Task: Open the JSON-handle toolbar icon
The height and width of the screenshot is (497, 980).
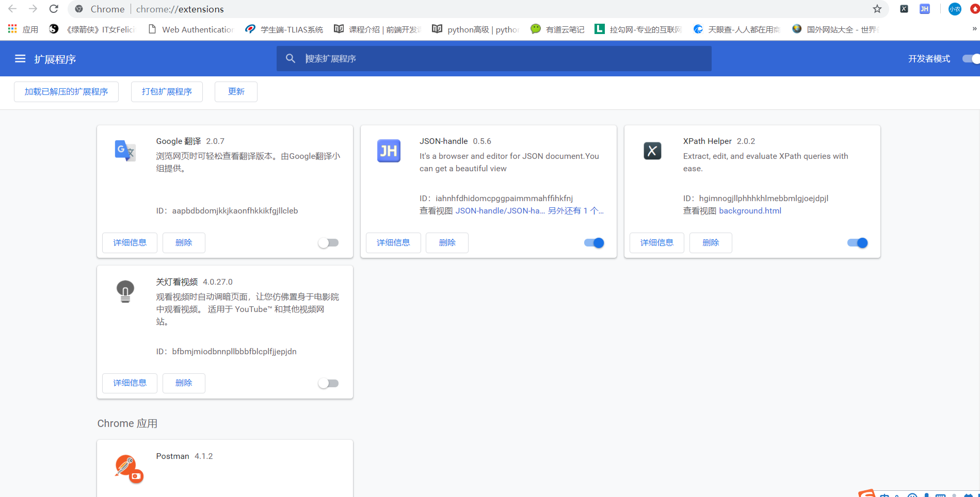Action: 925,9
